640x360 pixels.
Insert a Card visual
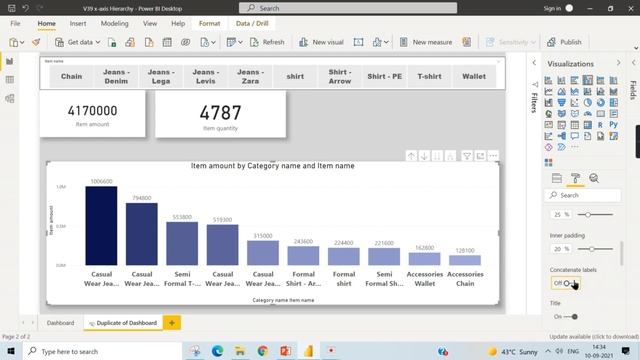coord(600,113)
